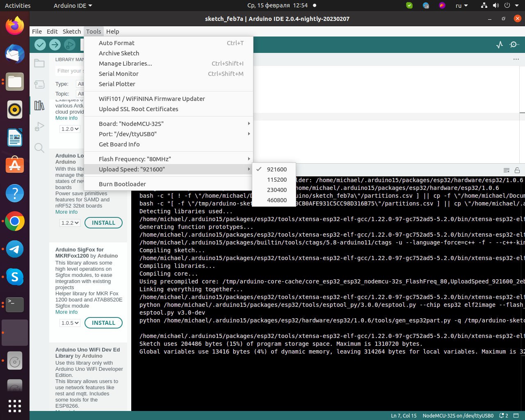The width and height of the screenshot is (525, 420).
Task: Launch Telegram from the Ubuntu dock
Action: point(15,249)
